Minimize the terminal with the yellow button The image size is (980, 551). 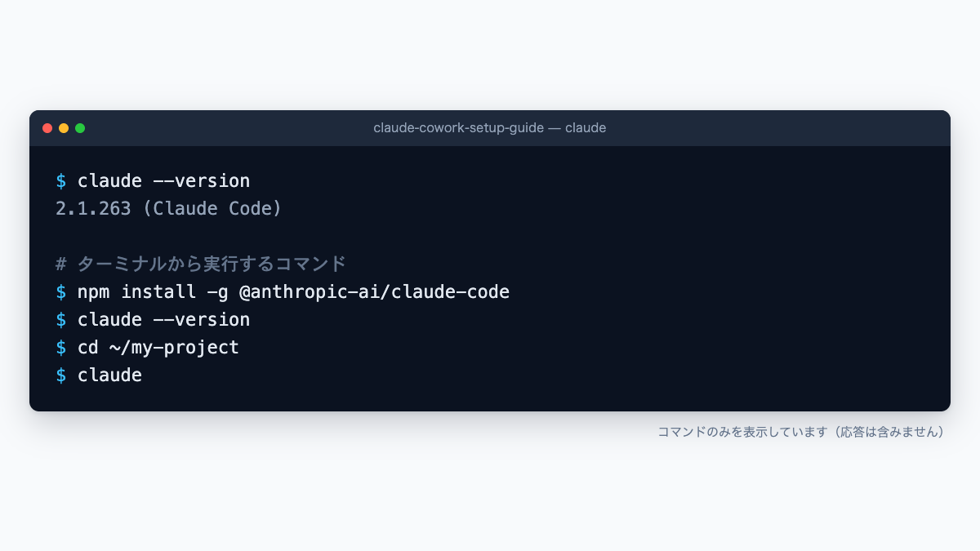pos(64,128)
